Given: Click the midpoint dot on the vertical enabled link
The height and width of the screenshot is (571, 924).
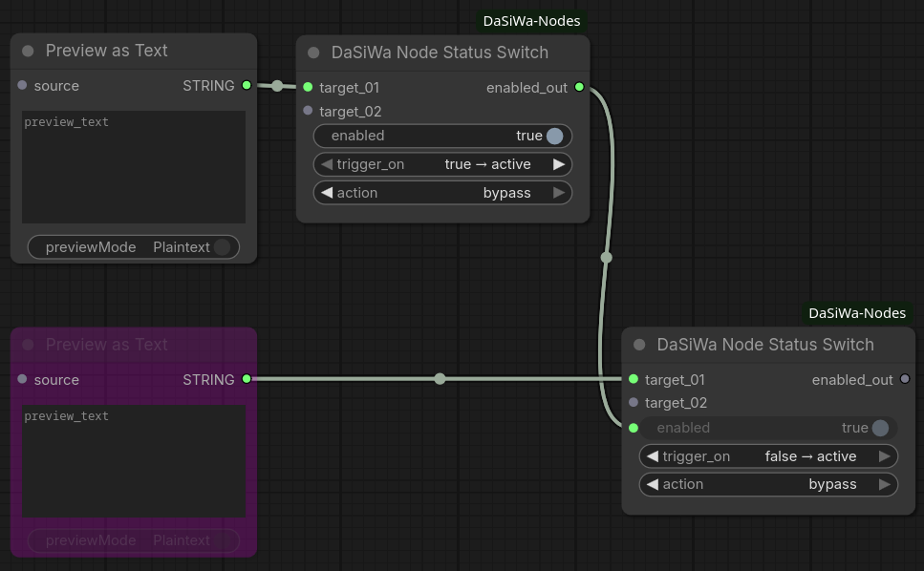Looking at the screenshot, I should pos(607,257).
